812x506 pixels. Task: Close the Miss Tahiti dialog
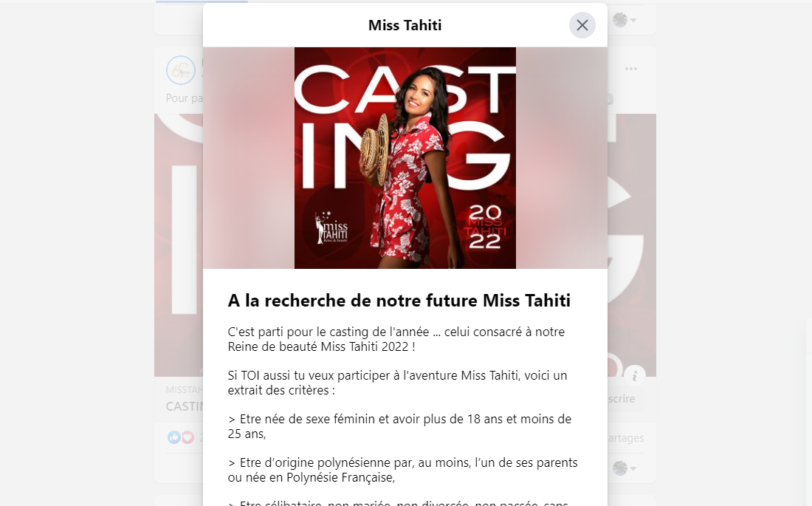coord(582,25)
